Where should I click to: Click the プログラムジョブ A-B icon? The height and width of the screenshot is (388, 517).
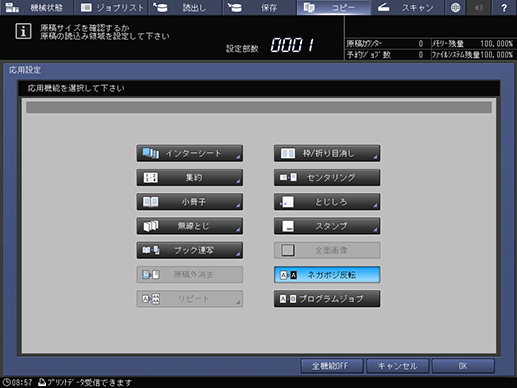[x=288, y=299]
